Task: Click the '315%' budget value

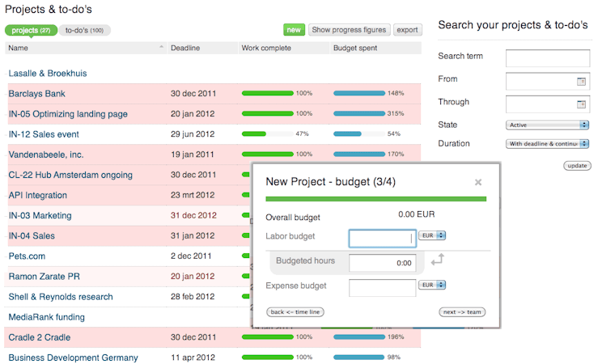Action: point(396,113)
